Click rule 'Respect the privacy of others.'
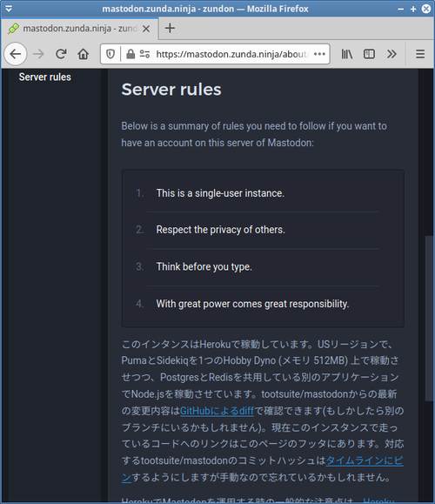The height and width of the screenshot is (504, 435). tap(220, 230)
